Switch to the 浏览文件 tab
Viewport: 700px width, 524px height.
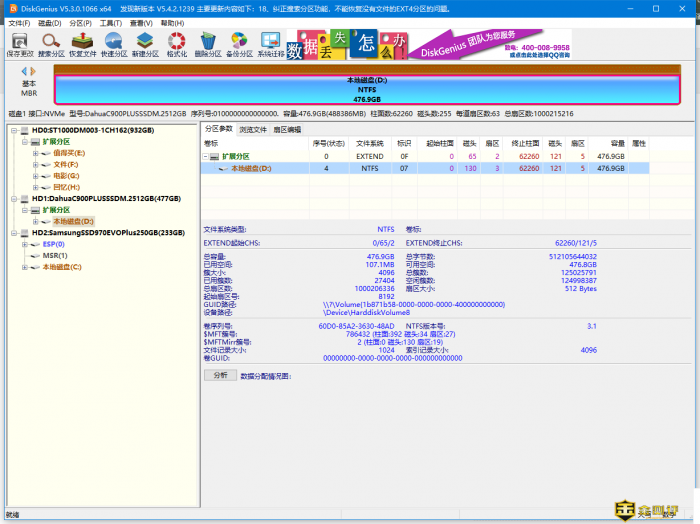pos(254,129)
